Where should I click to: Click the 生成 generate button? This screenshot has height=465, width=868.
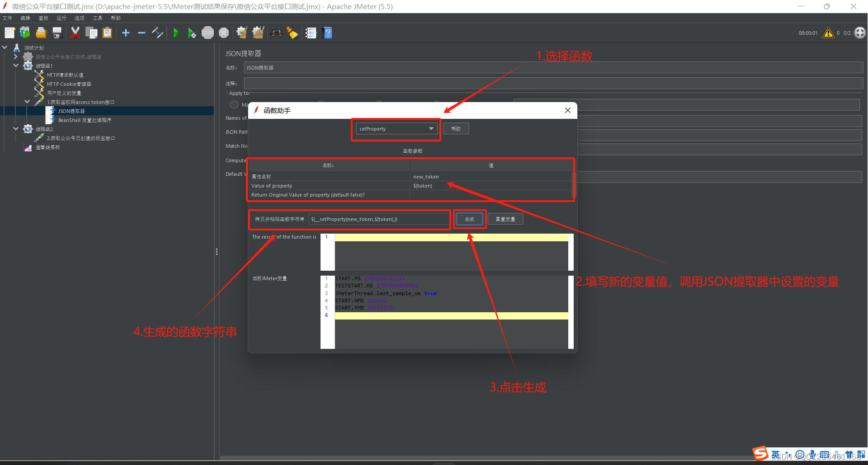[x=470, y=219]
